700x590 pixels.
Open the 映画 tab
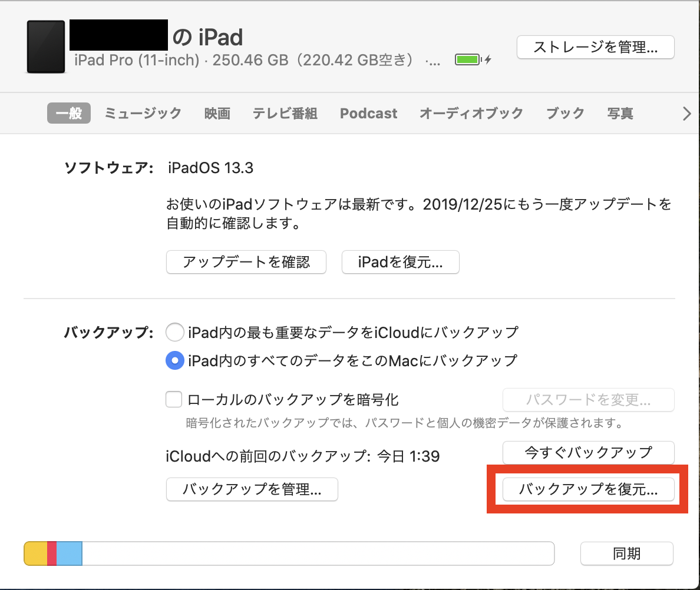(217, 113)
